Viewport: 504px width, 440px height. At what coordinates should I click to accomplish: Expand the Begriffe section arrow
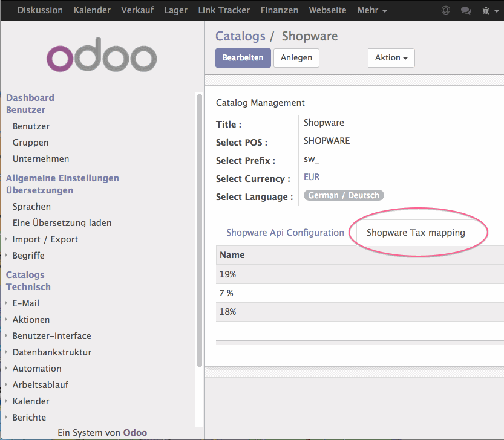tap(6, 255)
